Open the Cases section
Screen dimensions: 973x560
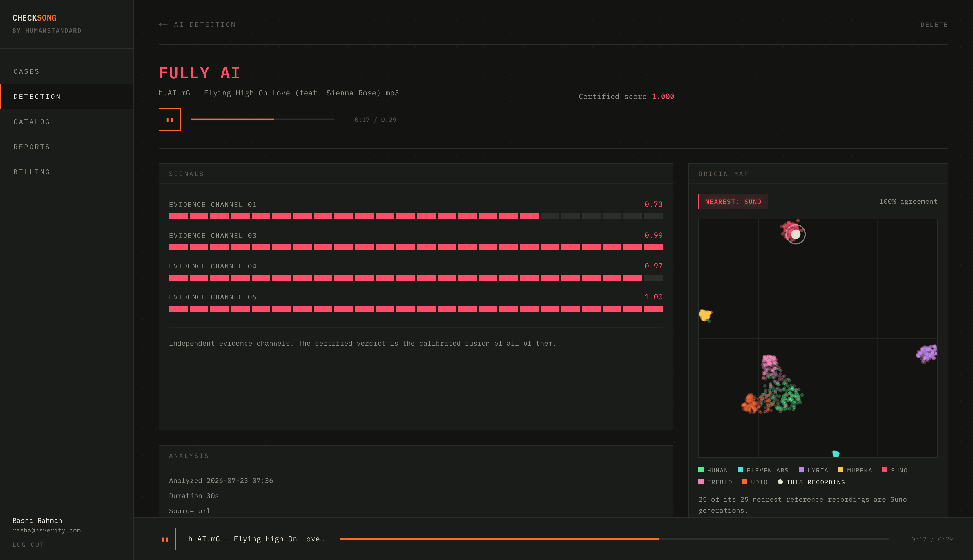click(x=26, y=71)
